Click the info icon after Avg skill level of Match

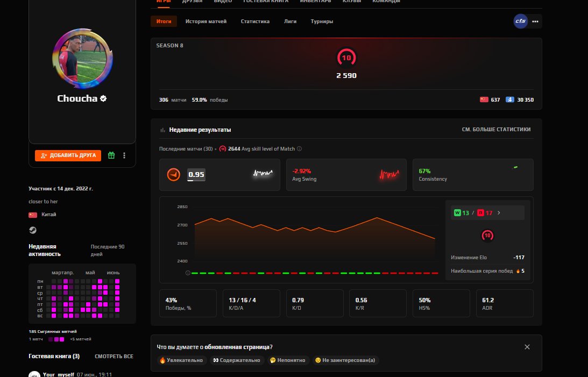coord(299,149)
